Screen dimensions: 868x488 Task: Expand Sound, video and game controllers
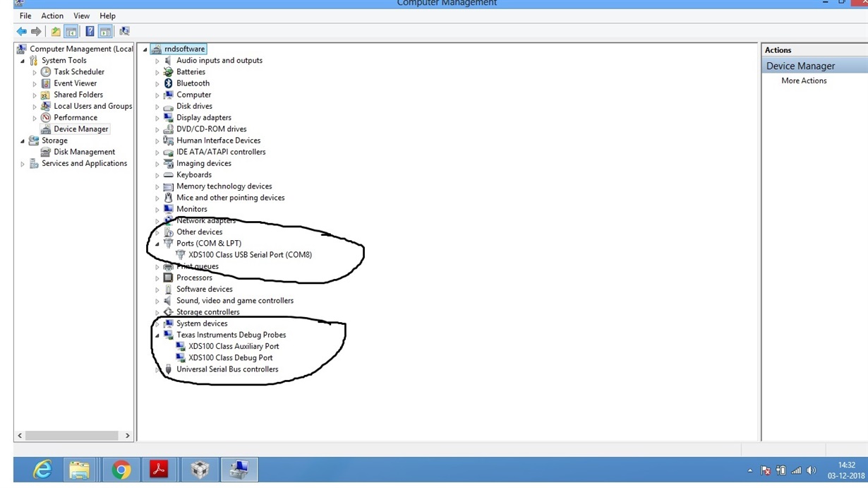coord(157,301)
